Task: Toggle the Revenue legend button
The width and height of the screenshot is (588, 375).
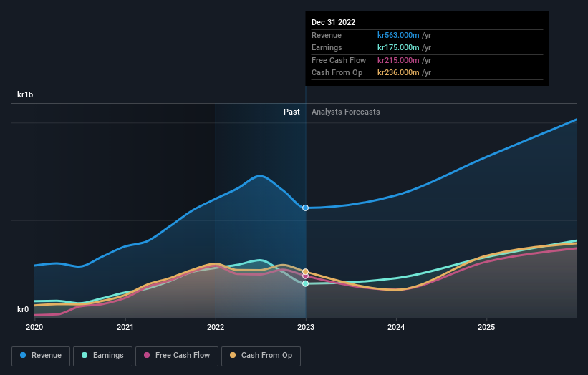Action: [x=41, y=356]
